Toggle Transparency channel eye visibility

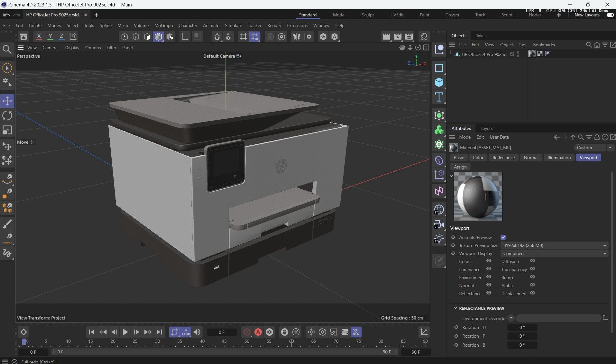532,269
